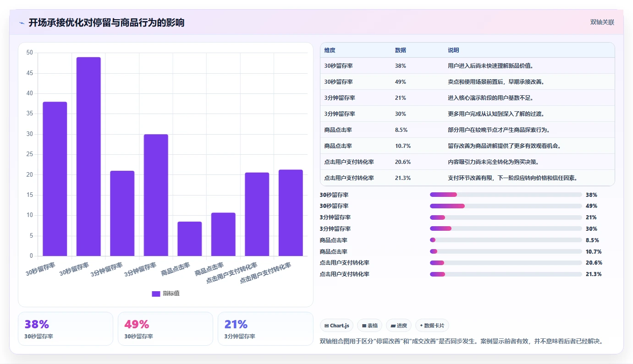Click the progress bar labeled 21.3%
Image resolution: width=633 pixels, height=364 pixels.
(x=506, y=274)
